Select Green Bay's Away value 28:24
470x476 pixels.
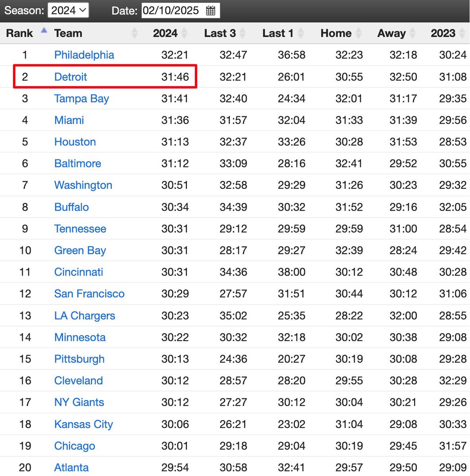403,250
